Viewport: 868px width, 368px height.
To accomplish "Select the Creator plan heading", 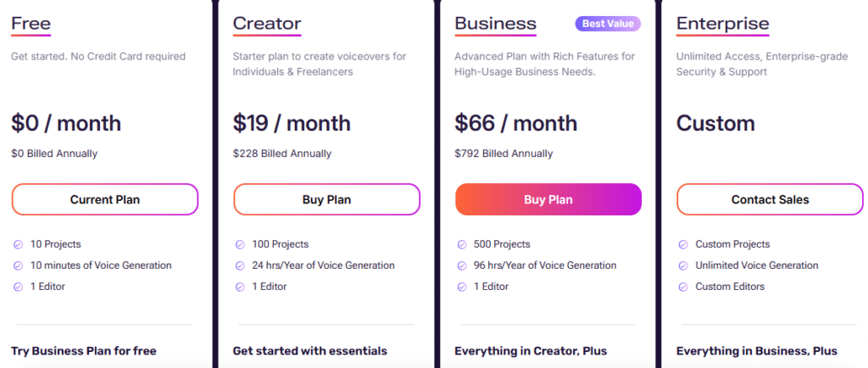I will coord(267,24).
